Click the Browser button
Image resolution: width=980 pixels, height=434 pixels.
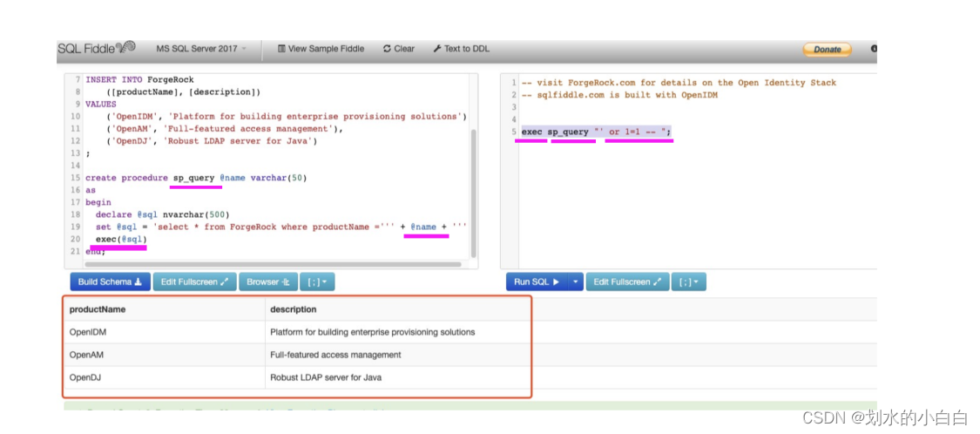point(267,282)
